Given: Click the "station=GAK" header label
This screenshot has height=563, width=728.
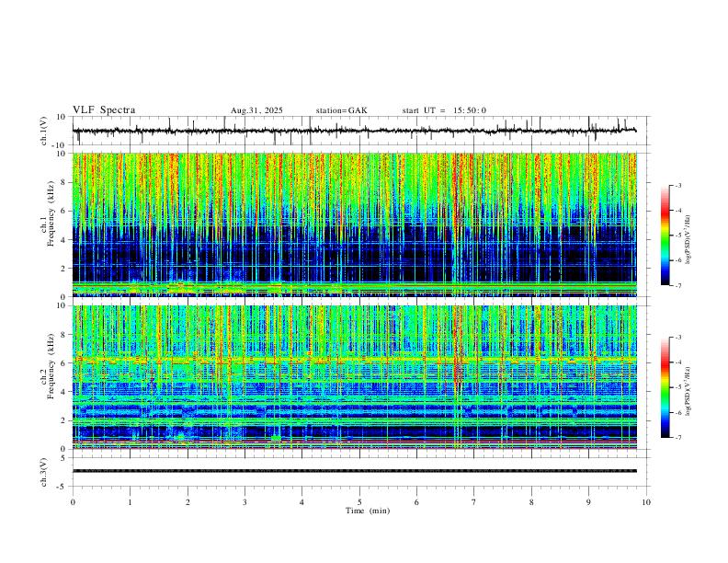Looking at the screenshot, I should (x=341, y=110).
